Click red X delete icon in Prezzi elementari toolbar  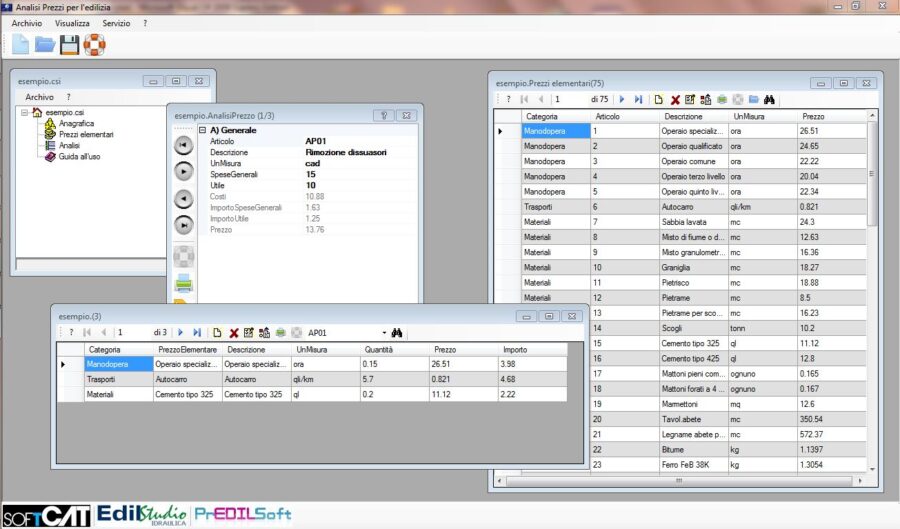tap(675, 100)
